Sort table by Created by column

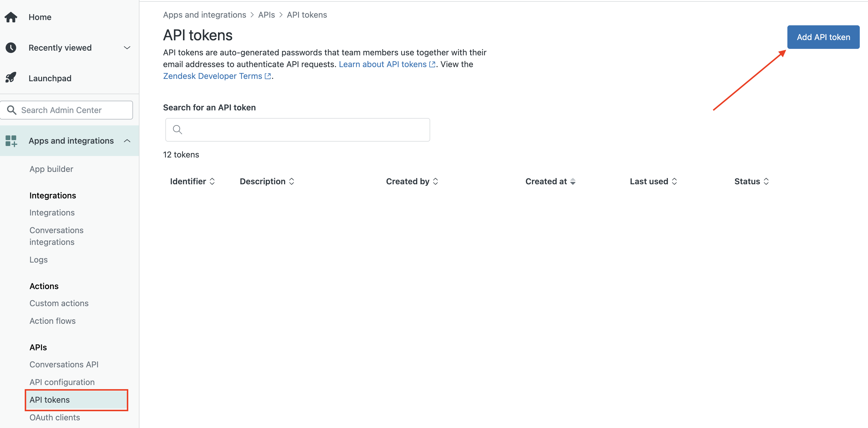pos(412,181)
